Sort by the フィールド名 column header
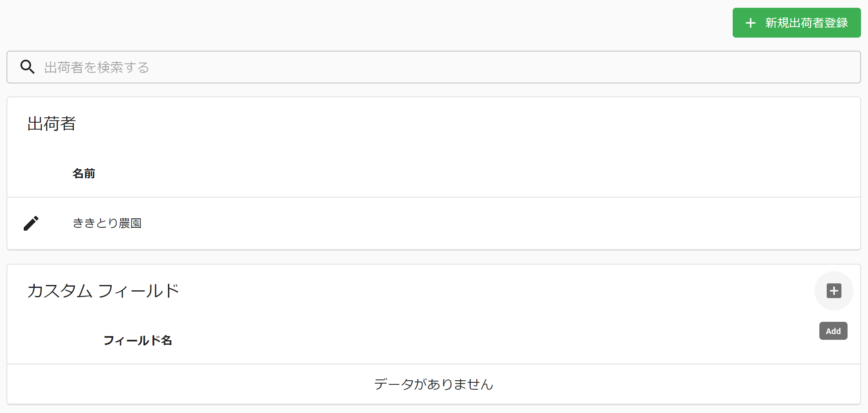The width and height of the screenshot is (868, 413). click(x=138, y=341)
